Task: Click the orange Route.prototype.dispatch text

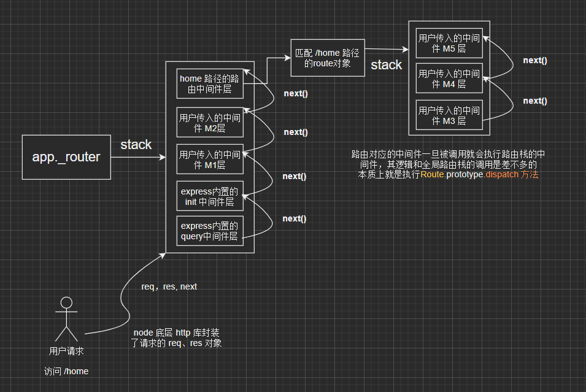Action: coord(469,175)
